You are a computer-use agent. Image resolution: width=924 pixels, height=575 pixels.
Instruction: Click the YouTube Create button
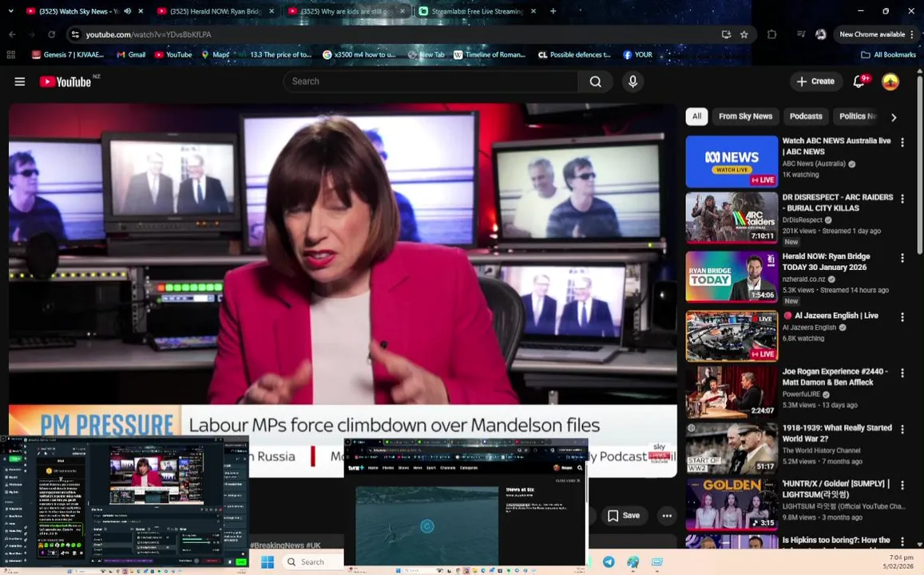pyautogui.click(x=815, y=81)
